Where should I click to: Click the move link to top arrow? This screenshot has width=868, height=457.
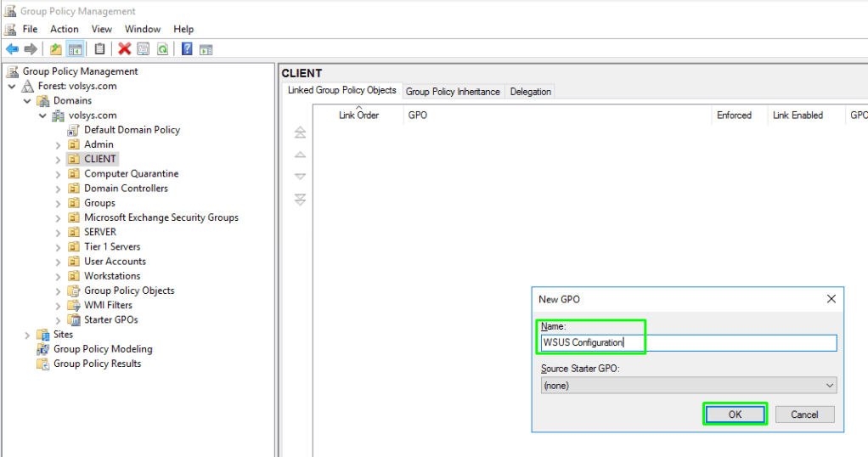pos(300,133)
